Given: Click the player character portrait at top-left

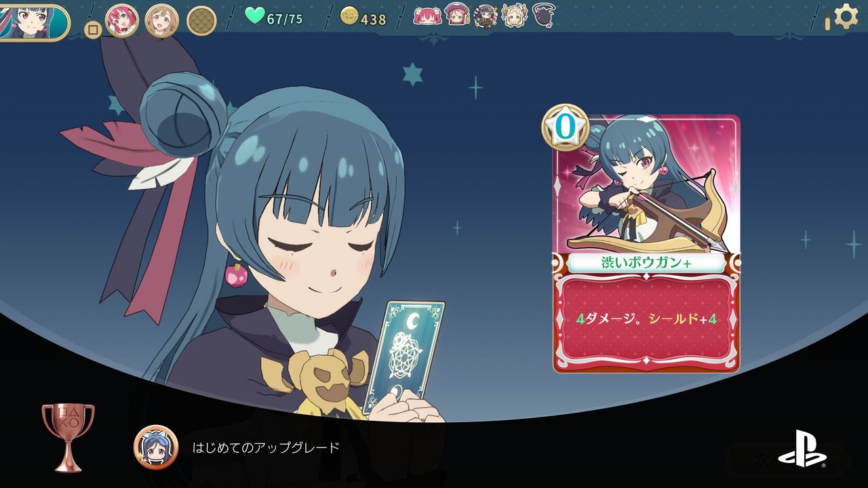Looking at the screenshot, I should pyautogui.click(x=34, y=22).
